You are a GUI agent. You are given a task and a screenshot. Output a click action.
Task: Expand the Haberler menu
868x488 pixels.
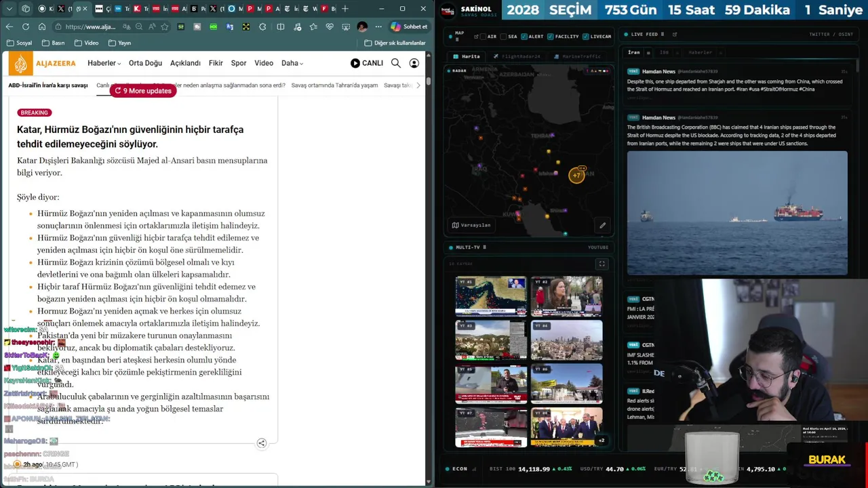coord(104,63)
